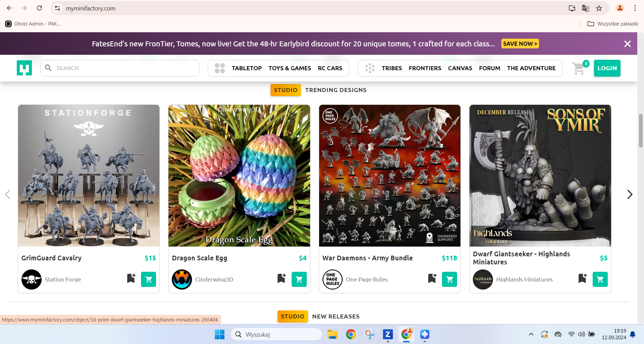Screen dimensions: 644x344
Task: Open the shopping cart icon
Action: point(579,69)
